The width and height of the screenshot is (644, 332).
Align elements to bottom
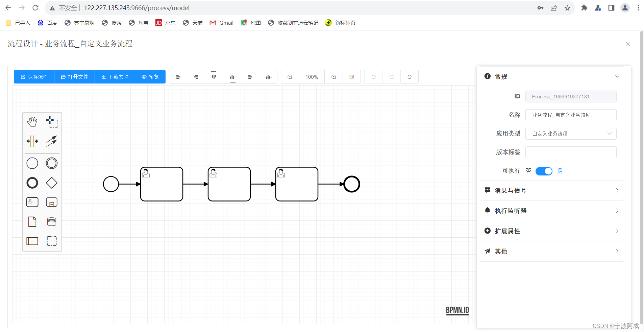[232, 77]
